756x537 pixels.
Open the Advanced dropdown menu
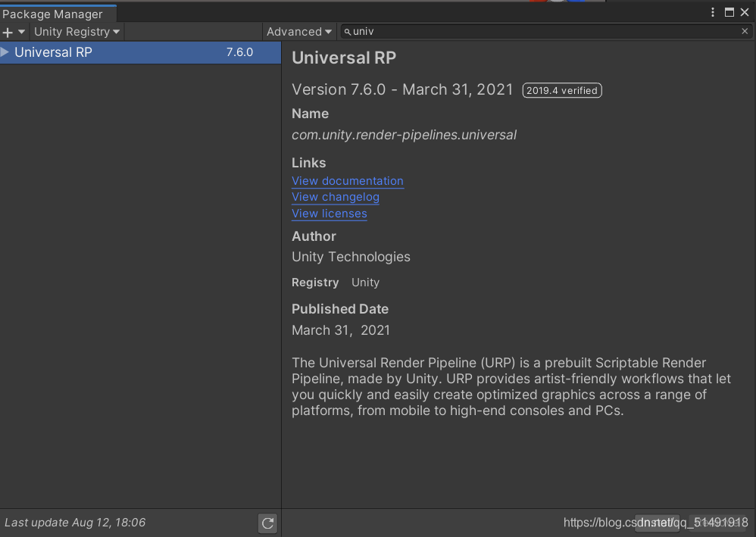299,32
